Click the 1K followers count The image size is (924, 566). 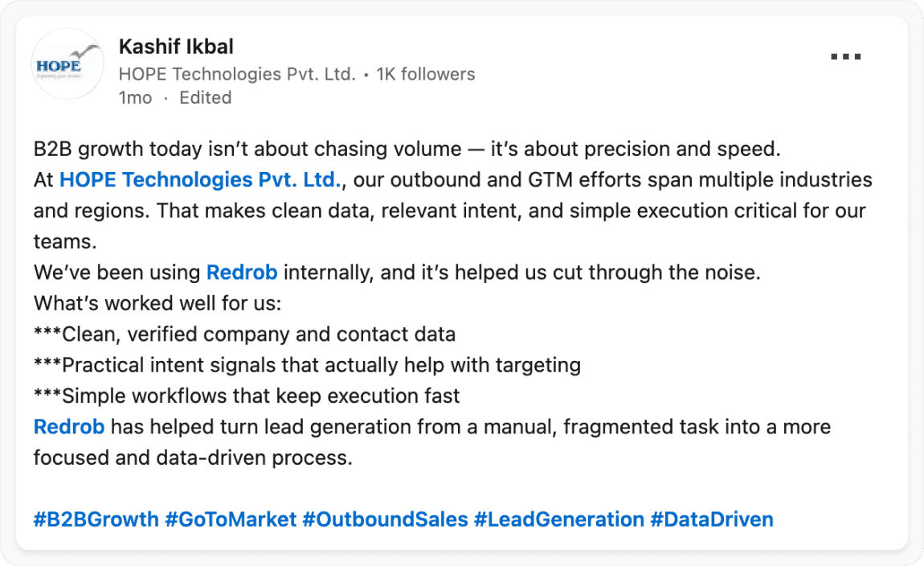tap(426, 75)
